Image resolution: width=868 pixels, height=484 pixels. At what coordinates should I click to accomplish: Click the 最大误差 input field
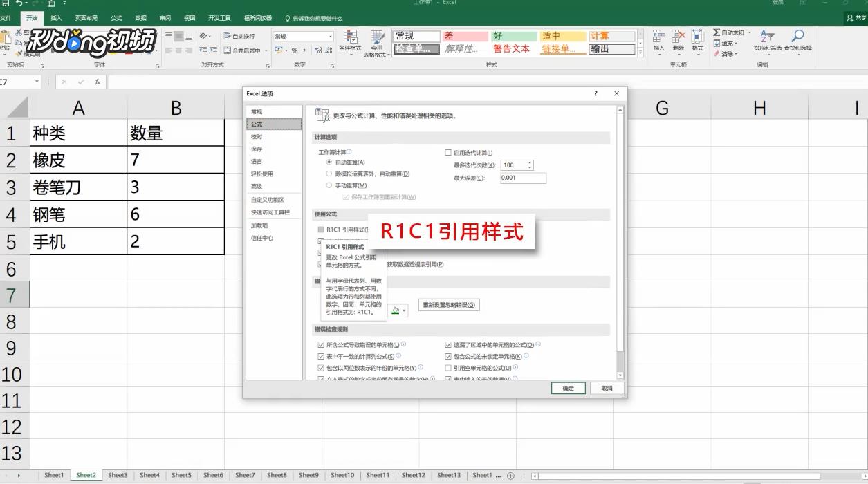(523, 178)
